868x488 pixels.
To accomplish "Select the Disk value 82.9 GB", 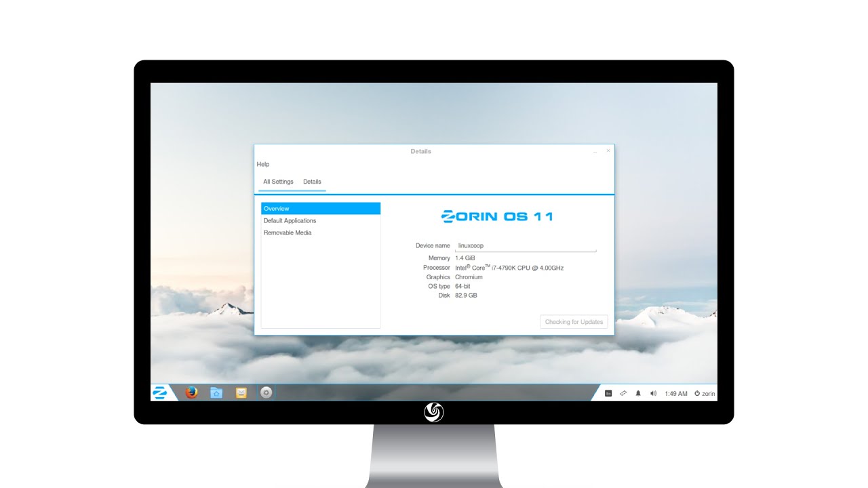I will (466, 296).
